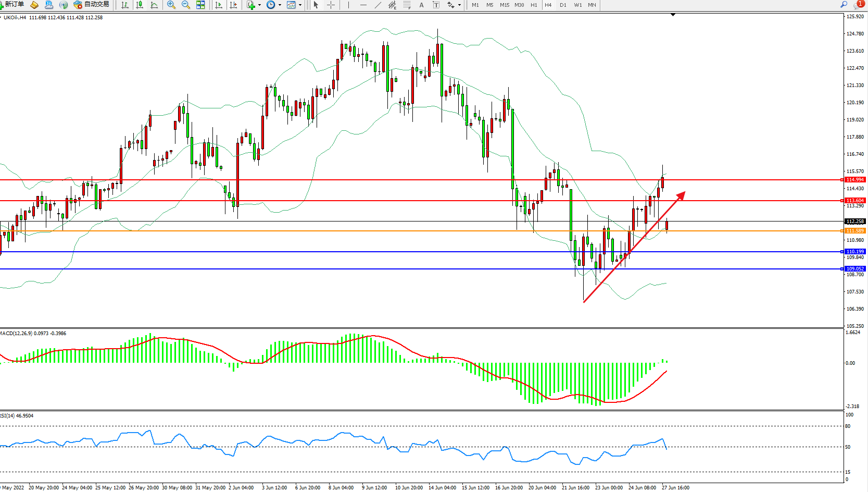Switch to the H1 timeframe
This screenshot has height=492, width=868.
534,5
